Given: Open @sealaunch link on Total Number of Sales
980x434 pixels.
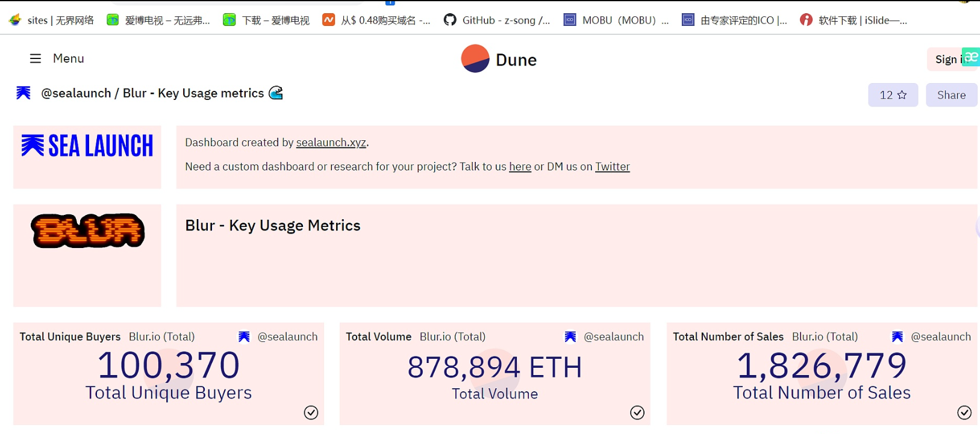Looking at the screenshot, I should click(940, 337).
